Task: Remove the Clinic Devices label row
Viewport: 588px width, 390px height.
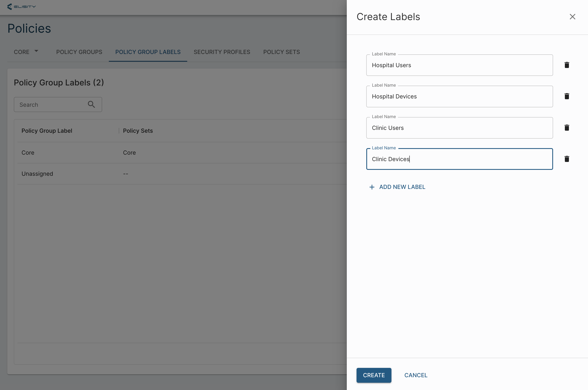Action: (x=567, y=159)
